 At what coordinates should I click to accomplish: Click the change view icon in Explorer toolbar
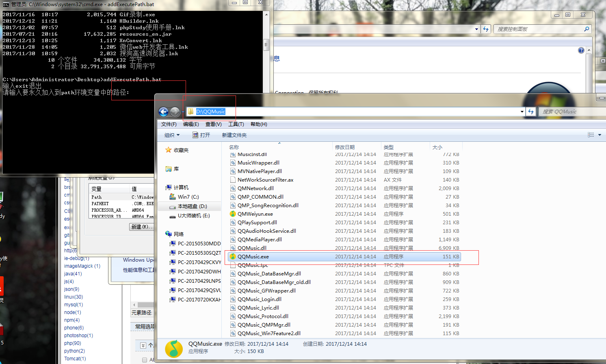tap(591, 135)
